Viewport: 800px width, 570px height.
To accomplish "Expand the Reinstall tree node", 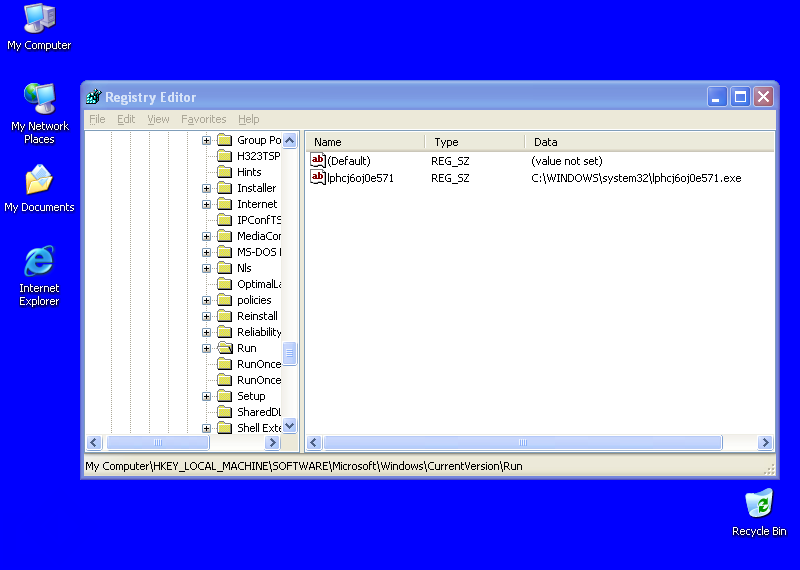I will (206, 316).
